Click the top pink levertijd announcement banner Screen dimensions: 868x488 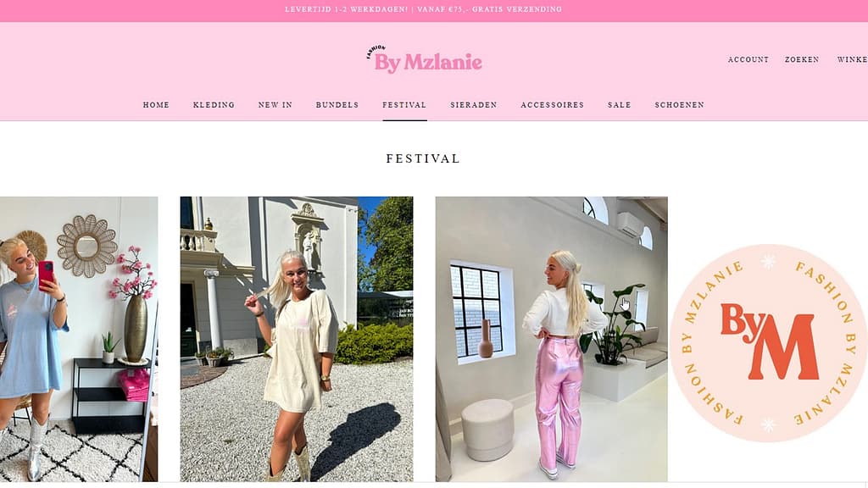coord(434,10)
